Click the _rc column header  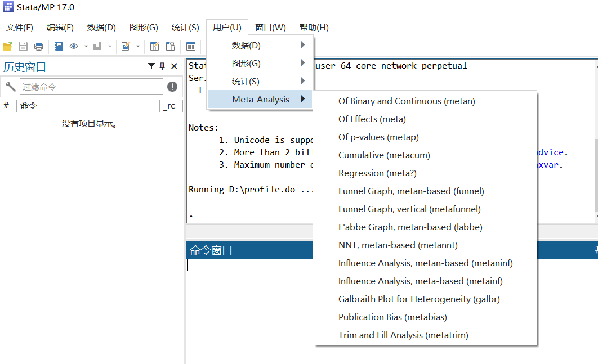[169, 106]
